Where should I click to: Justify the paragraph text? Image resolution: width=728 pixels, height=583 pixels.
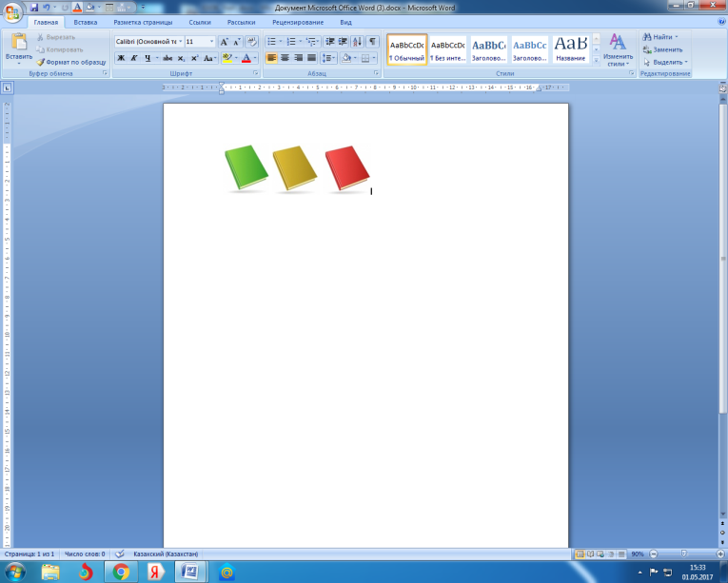[311, 58]
